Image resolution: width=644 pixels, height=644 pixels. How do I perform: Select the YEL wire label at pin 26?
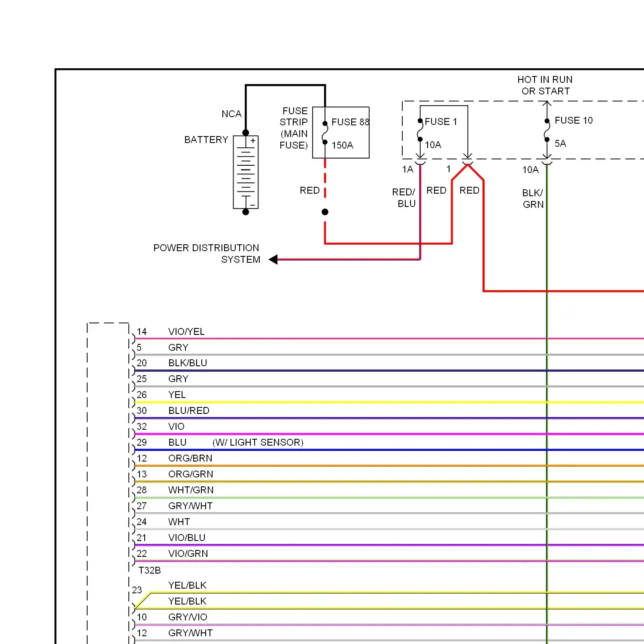pos(177,395)
